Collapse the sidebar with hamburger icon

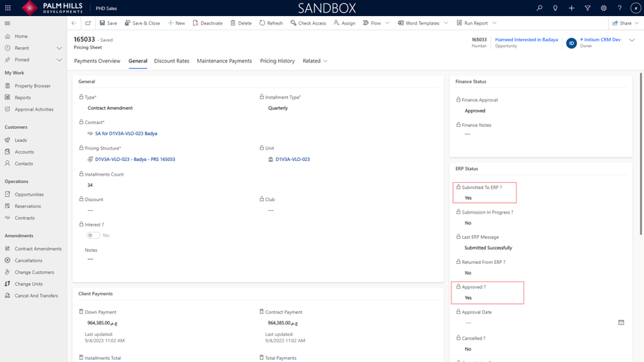point(8,23)
